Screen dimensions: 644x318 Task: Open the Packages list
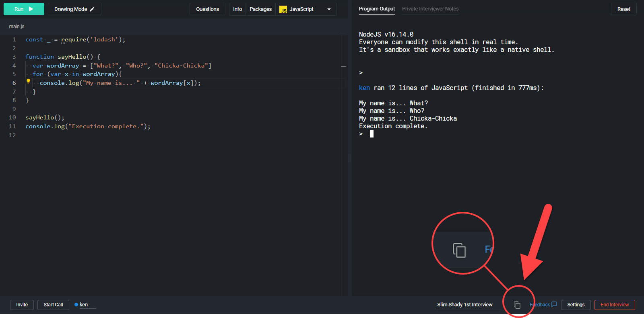pos(260,9)
